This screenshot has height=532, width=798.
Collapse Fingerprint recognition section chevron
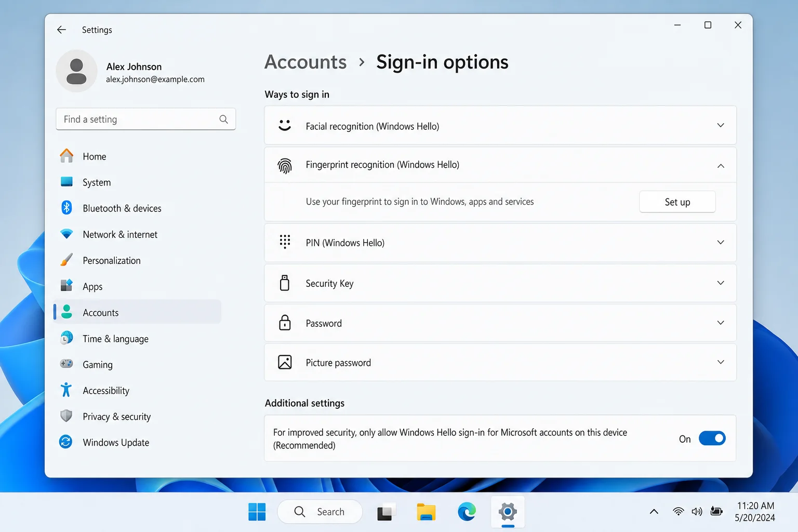[x=721, y=166]
